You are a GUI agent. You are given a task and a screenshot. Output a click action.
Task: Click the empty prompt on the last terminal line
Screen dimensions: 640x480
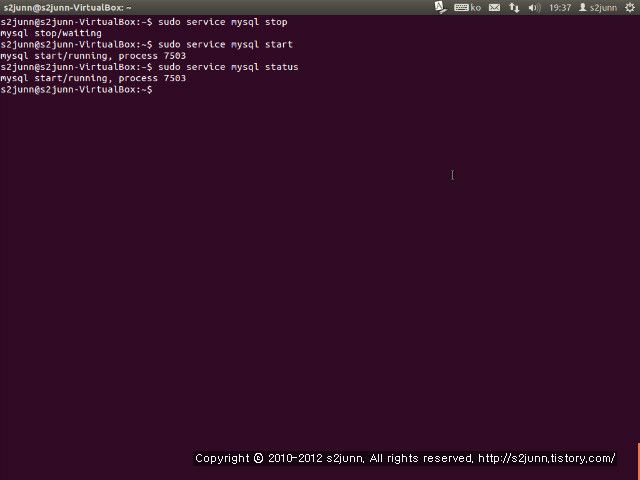[76, 89]
